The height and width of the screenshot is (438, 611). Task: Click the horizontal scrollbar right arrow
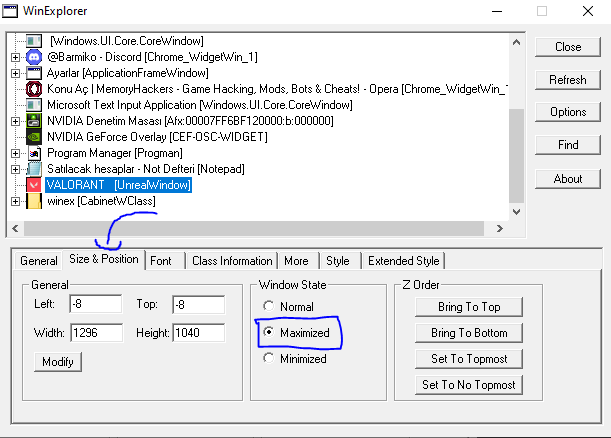pyautogui.click(x=500, y=228)
